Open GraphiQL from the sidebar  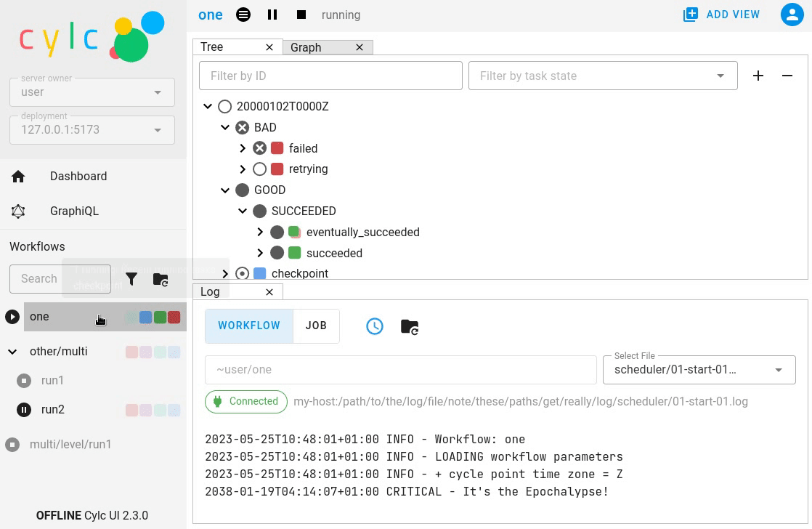point(74,211)
